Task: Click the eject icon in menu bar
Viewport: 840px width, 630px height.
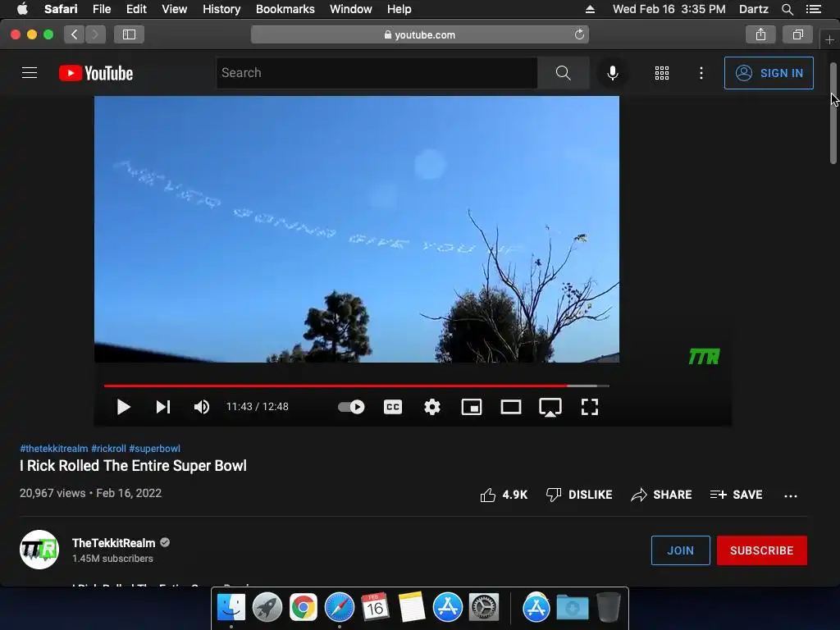Action: coord(590,9)
